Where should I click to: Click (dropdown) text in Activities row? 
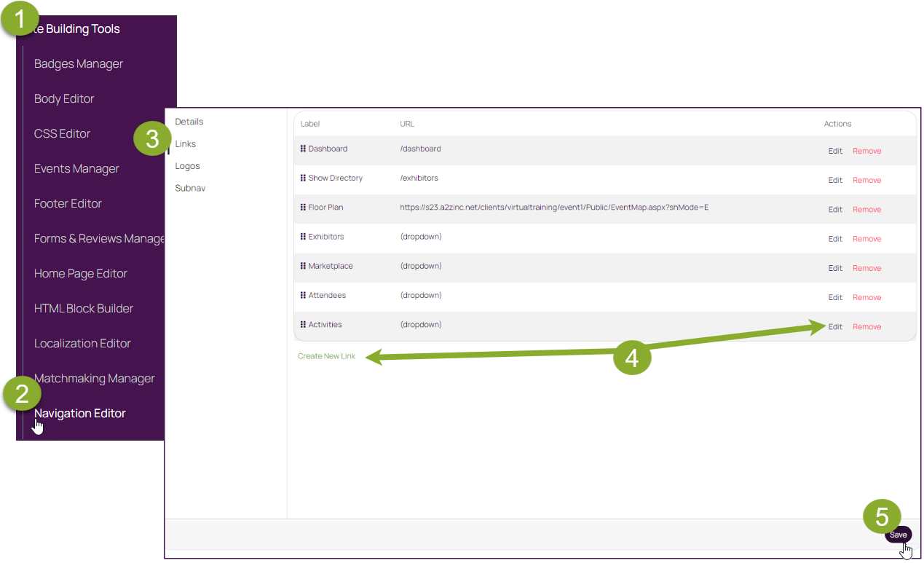(x=421, y=324)
